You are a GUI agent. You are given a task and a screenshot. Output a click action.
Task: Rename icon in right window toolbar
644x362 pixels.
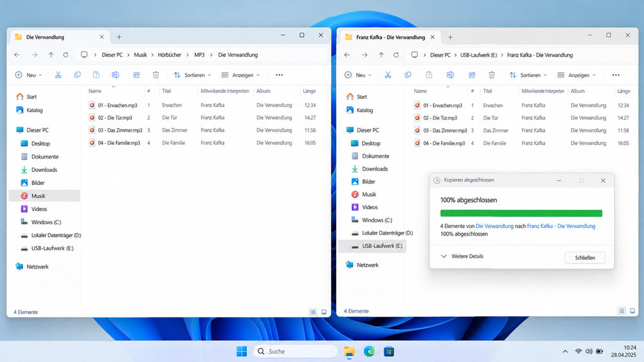450,75
